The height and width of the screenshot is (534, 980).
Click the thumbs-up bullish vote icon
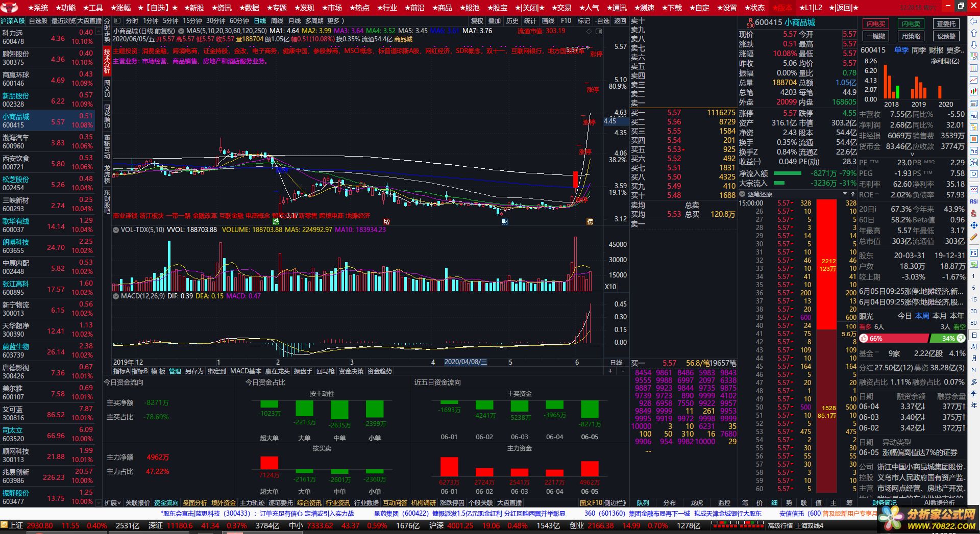point(864,338)
